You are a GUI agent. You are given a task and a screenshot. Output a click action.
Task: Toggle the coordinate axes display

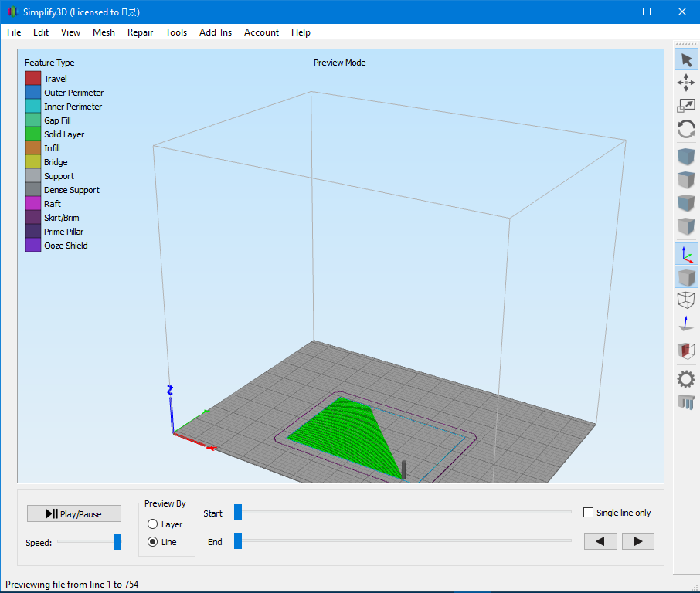pyautogui.click(x=686, y=254)
